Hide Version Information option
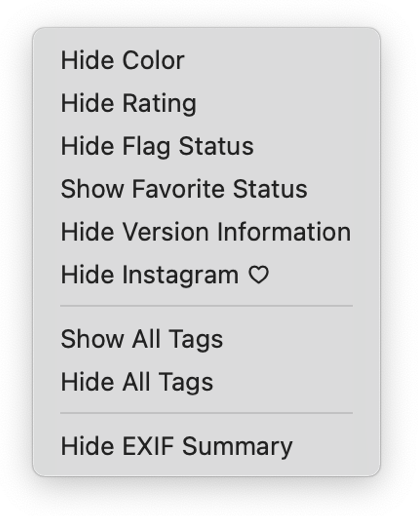The width and height of the screenshot is (418, 516). [x=206, y=232]
